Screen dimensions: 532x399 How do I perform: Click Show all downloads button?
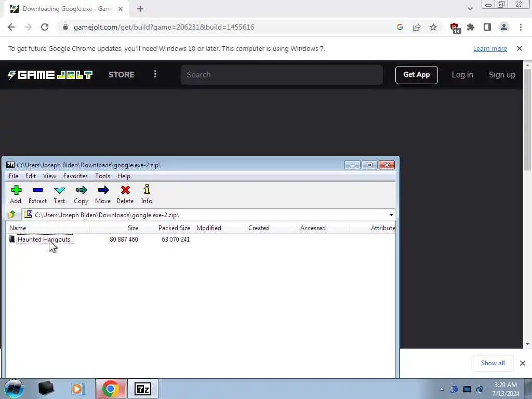(493, 363)
